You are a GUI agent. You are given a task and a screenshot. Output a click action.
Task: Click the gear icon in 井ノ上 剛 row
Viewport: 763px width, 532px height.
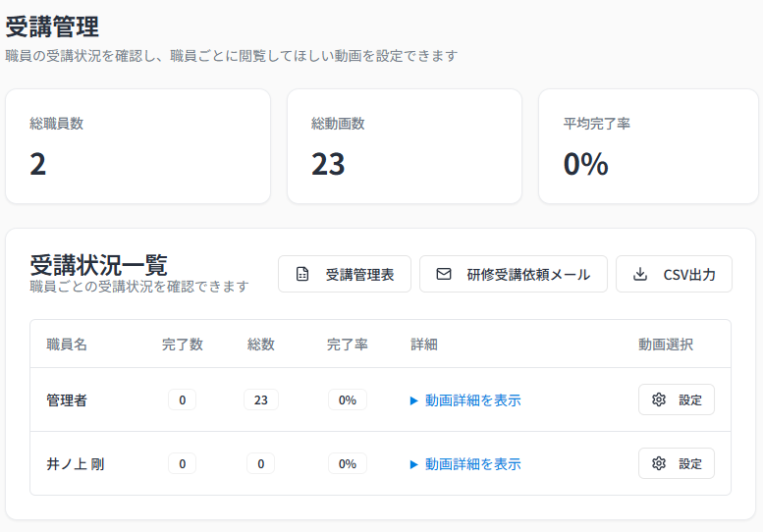coord(659,464)
